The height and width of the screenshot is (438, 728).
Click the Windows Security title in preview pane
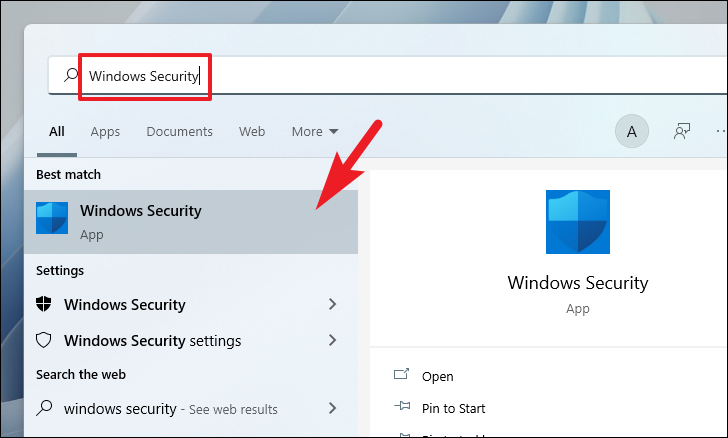[x=578, y=283]
